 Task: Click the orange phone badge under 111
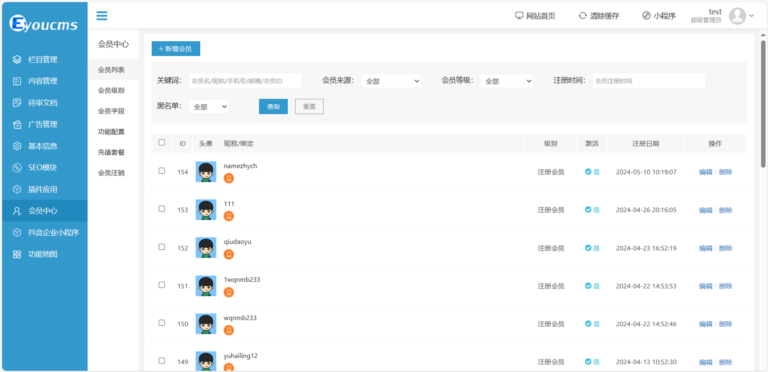point(229,216)
